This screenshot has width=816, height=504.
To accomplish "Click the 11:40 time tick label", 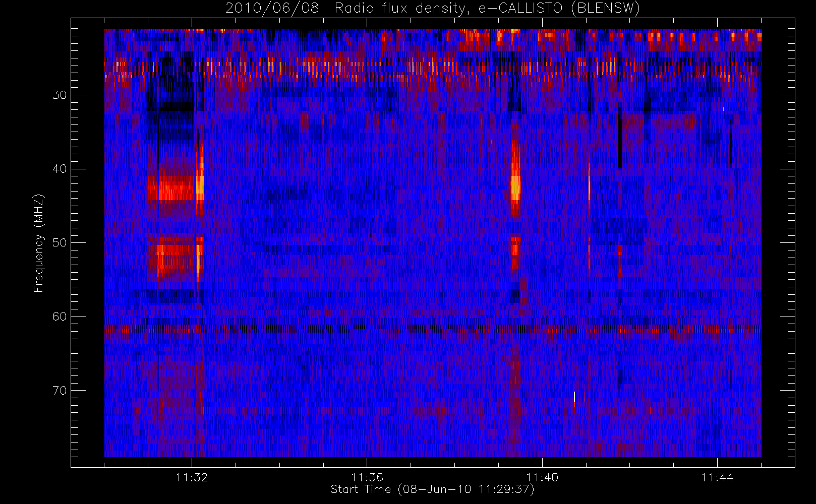I will [542, 477].
